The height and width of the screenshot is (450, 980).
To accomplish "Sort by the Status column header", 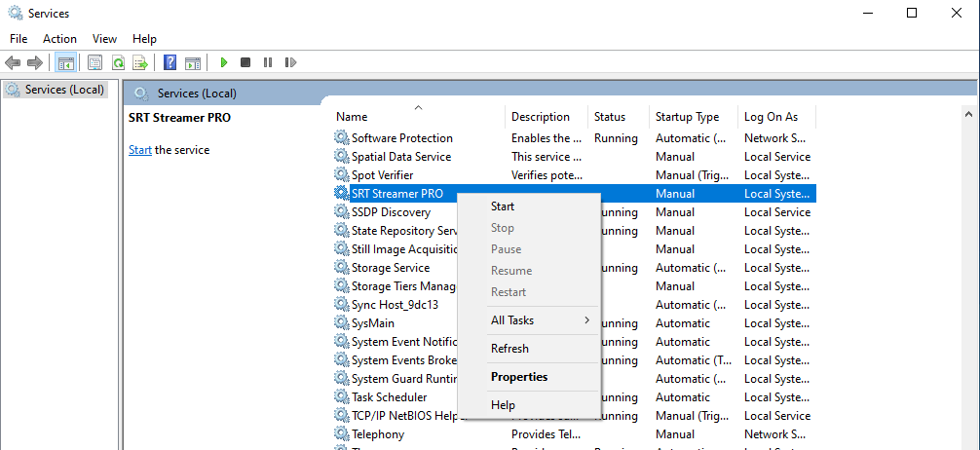I will 619,116.
